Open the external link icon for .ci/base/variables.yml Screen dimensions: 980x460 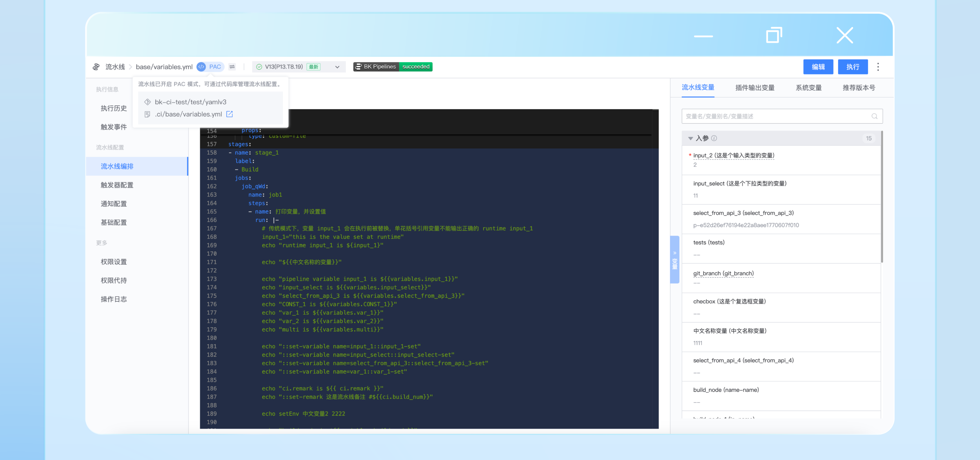click(230, 114)
